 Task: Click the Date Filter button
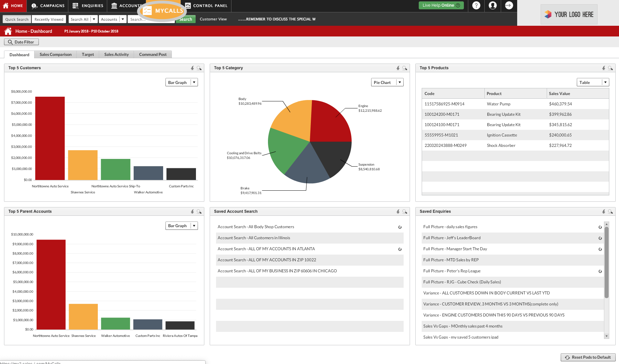21,42
